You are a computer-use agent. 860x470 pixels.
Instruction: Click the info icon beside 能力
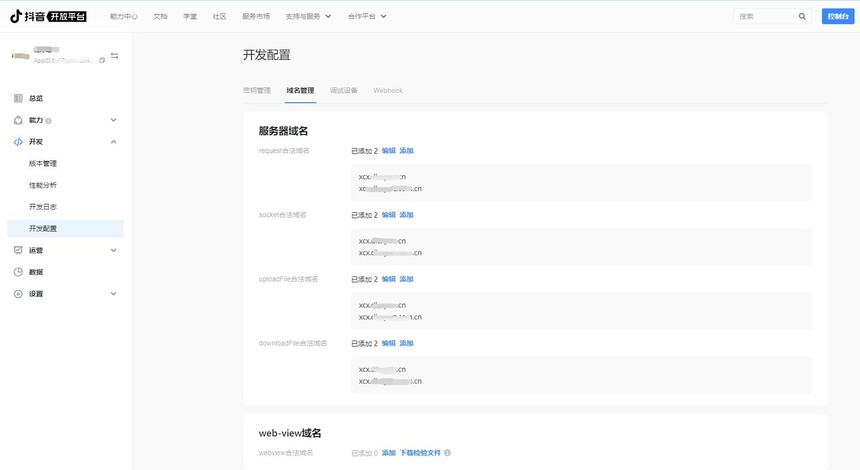[x=49, y=121]
